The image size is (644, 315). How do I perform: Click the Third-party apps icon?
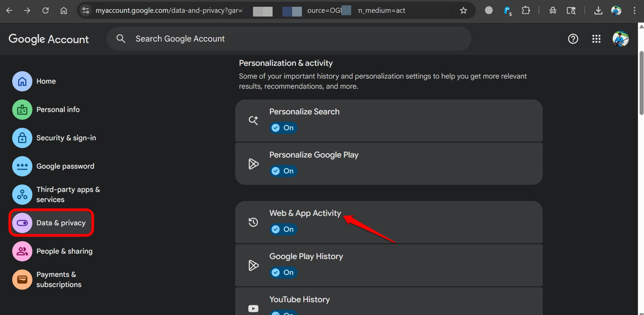point(22,195)
